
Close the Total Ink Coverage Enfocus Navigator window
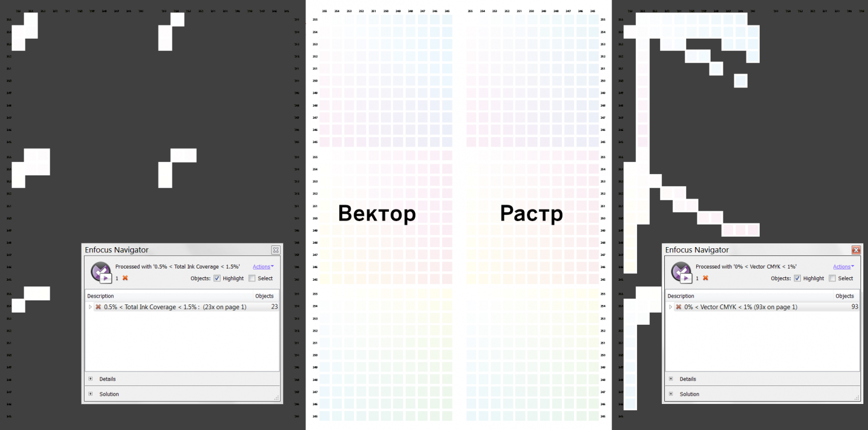275,250
